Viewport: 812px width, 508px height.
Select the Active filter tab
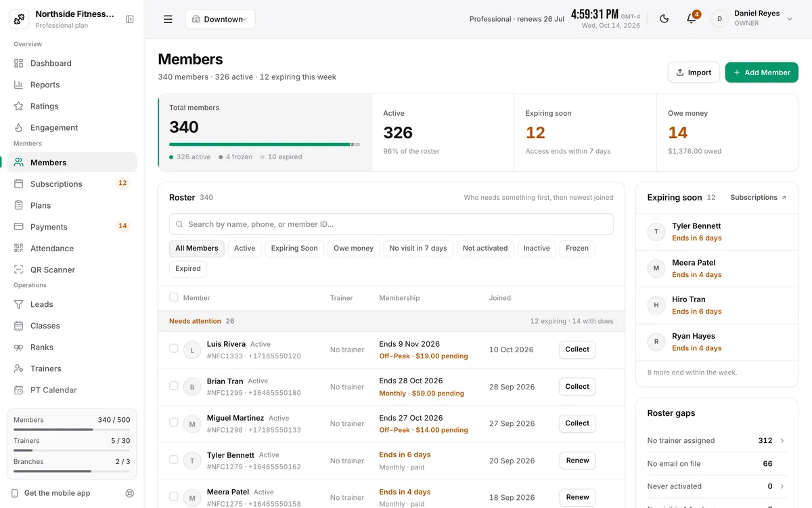pyautogui.click(x=244, y=249)
